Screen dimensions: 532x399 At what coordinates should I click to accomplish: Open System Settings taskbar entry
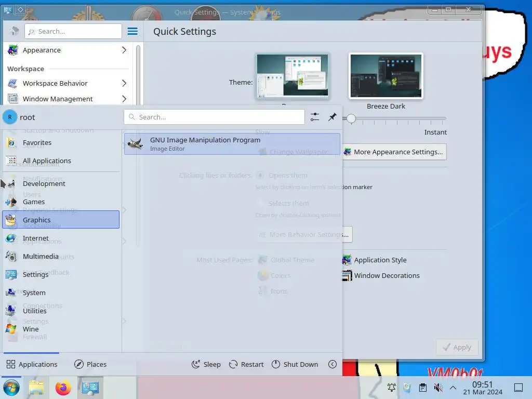coord(90,388)
